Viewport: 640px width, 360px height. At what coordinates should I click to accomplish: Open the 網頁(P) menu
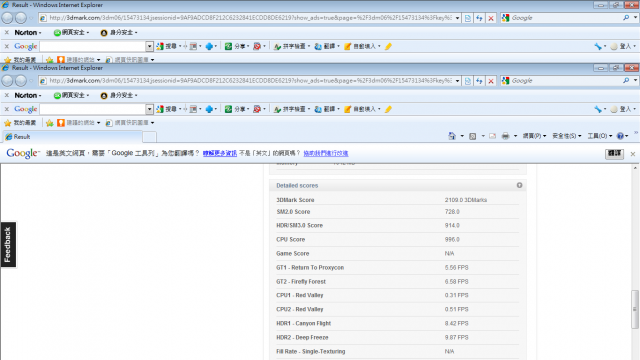pos(534,136)
